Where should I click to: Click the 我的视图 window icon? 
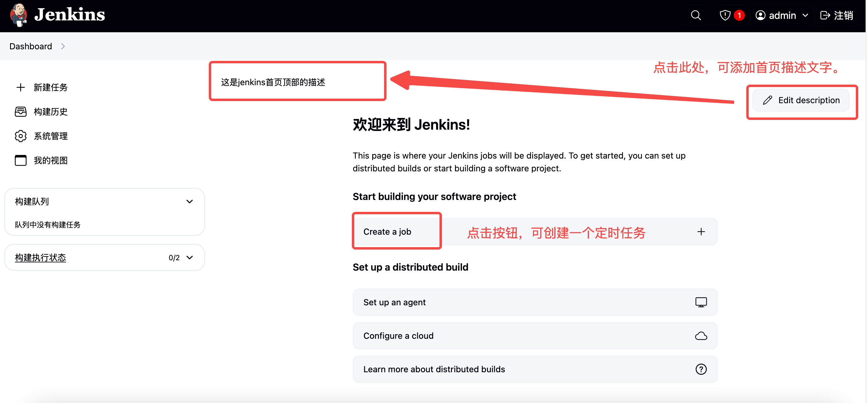[21, 160]
